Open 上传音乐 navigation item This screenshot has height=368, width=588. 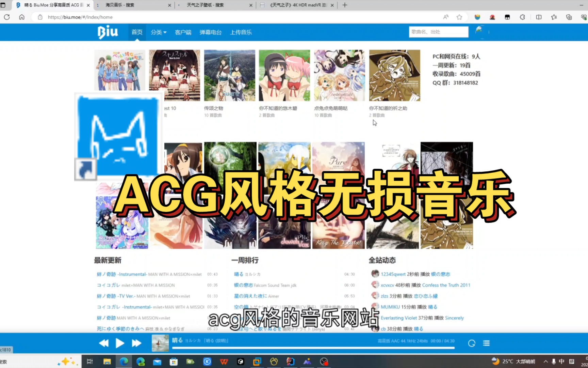(x=241, y=32)
